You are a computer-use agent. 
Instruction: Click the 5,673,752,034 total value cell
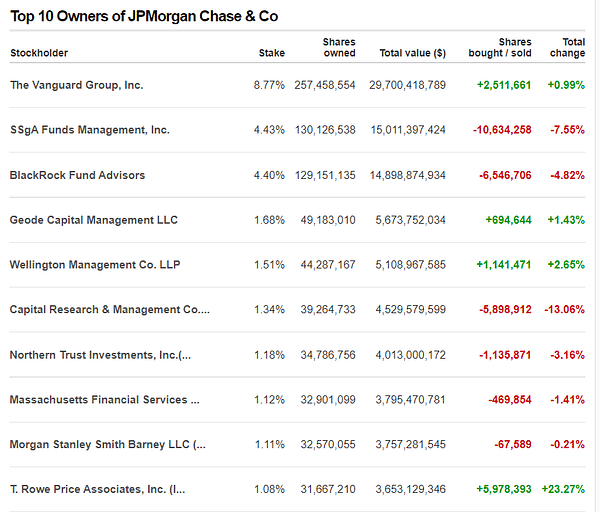point(411,220)
